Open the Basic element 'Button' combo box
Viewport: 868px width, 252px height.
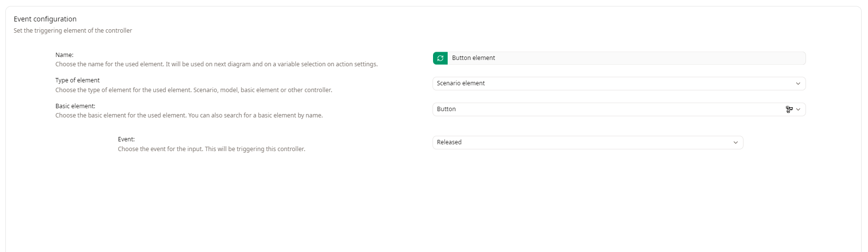point(605,110)
